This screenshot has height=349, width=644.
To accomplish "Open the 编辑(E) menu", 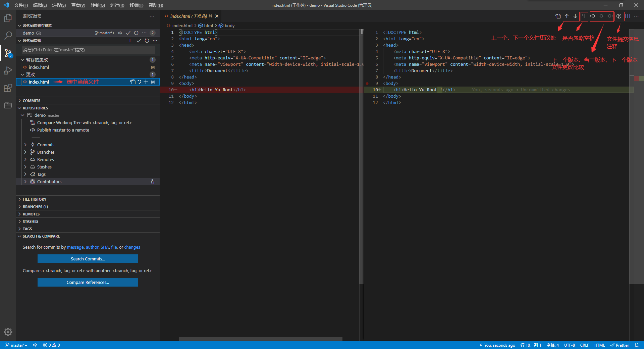I will click(x=40, y=5).
